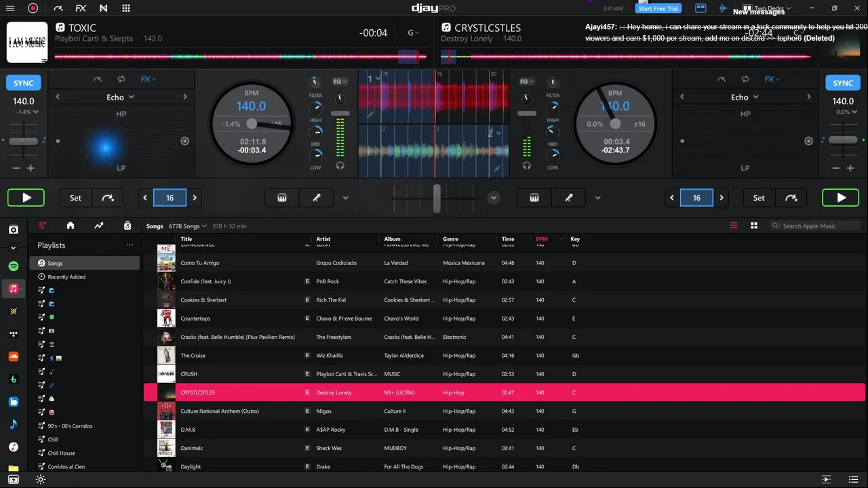Open left deck Echo effect dropdown
This screenshot has width=868, height=488.
pyautogui.click(x=121, y=97)
